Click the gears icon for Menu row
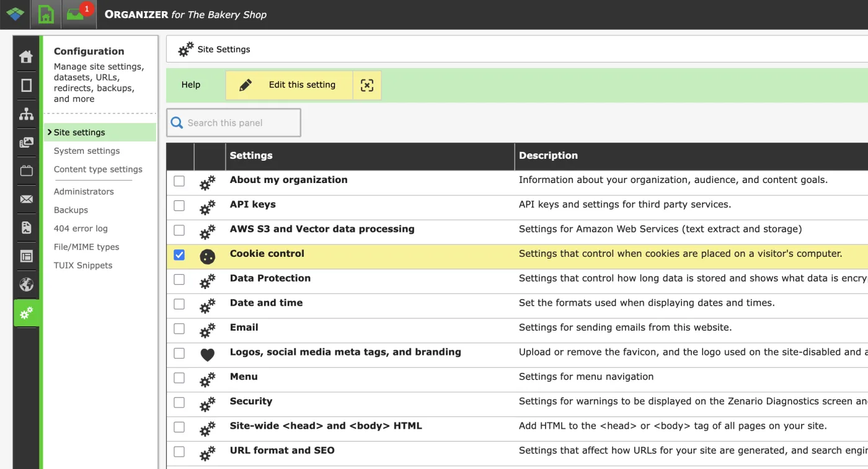The image size is (868, 469). click(207, 380)
